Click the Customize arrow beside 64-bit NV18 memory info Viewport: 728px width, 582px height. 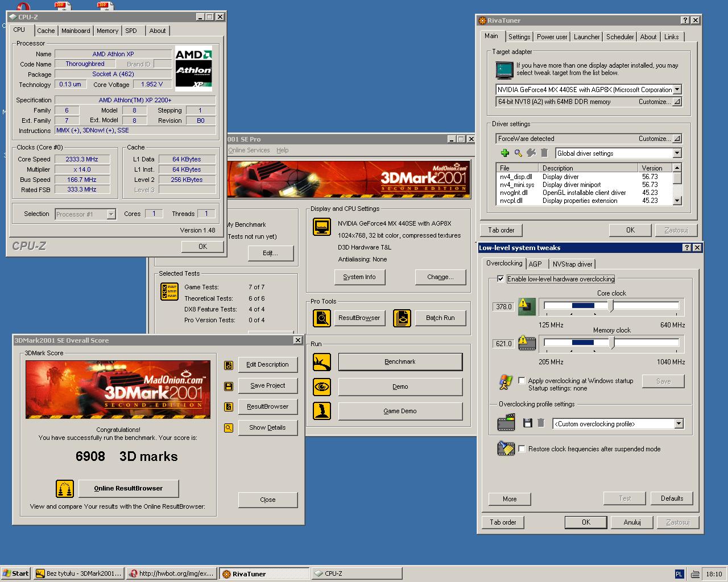(676, 102)
